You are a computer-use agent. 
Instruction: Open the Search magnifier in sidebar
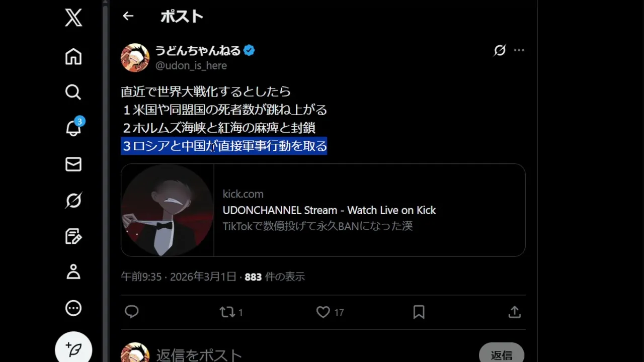[x=73, y=92]
